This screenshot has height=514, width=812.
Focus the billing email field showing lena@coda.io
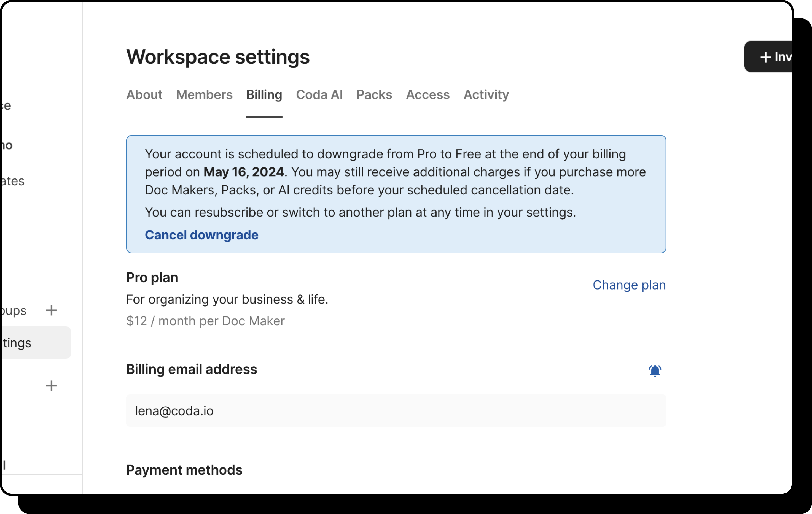pos(396,410)
